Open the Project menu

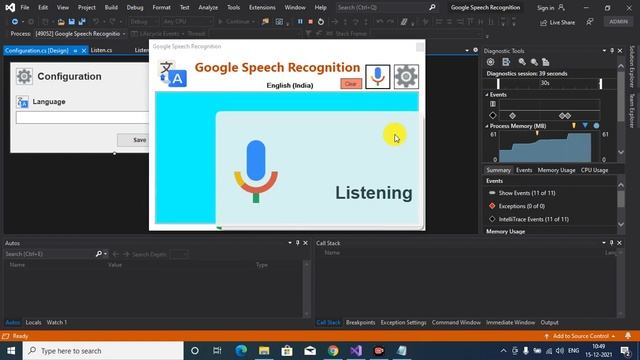(x=87, y=7)
